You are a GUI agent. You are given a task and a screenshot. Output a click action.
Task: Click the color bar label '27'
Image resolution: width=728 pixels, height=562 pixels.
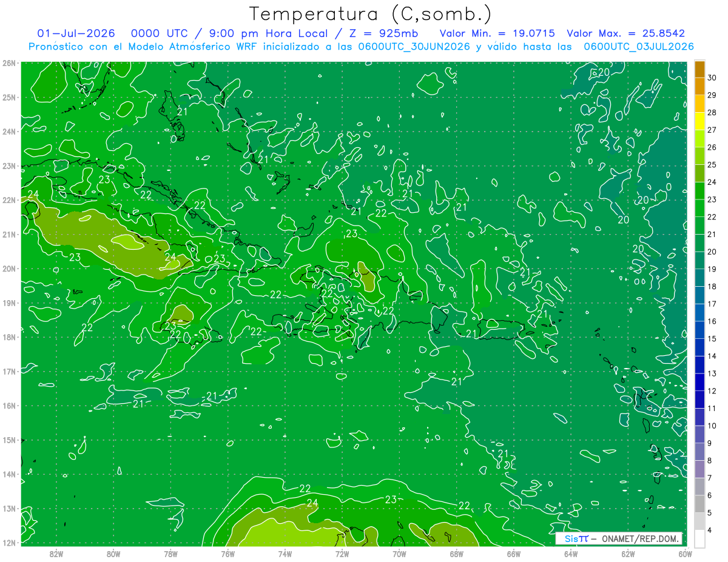(712, 130)
